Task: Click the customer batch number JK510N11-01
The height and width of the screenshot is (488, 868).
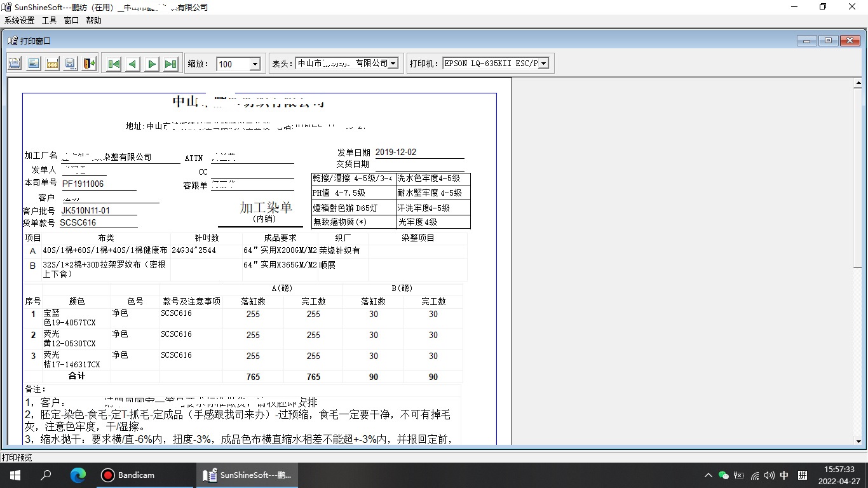Action: pos(86,210)
